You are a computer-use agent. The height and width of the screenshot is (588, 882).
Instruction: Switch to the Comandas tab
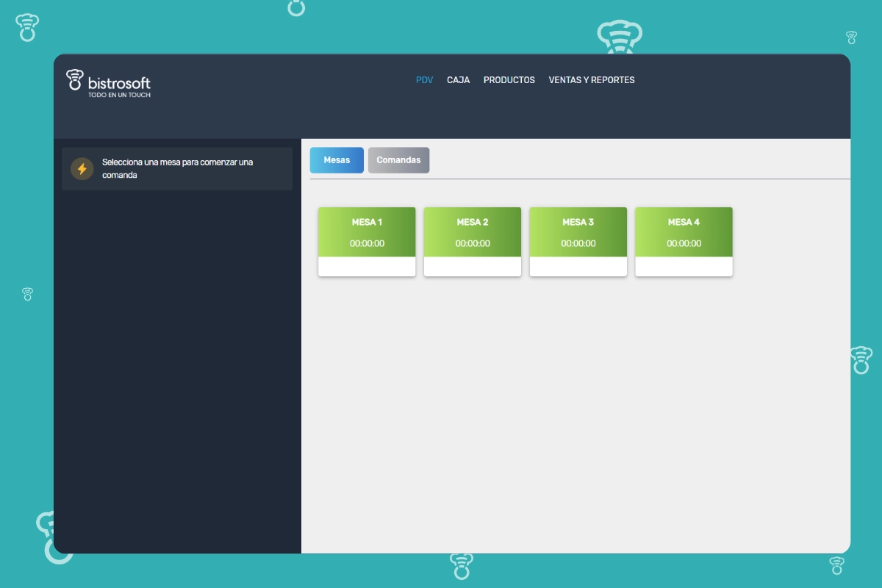(x=398, y=160)
